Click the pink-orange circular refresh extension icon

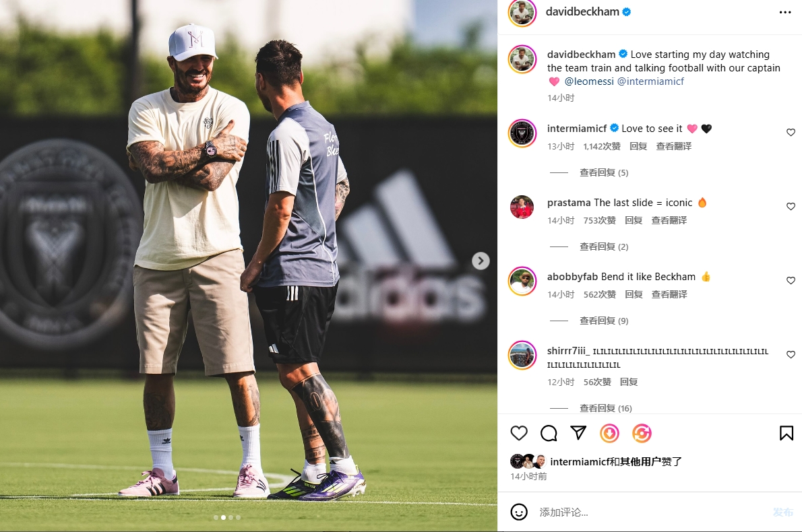coord(642,434)
